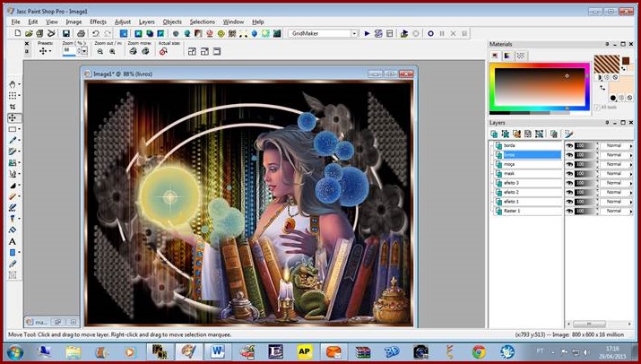This screenshot has height=364, width=641.
Task: Click the New Raster Layer icon
Action: [494, 134]
